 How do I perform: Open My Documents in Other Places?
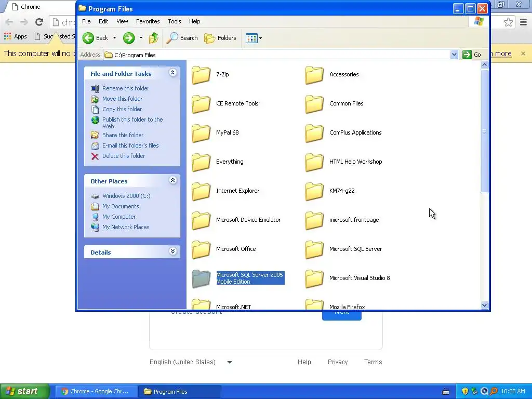click(x=121, y=206)
